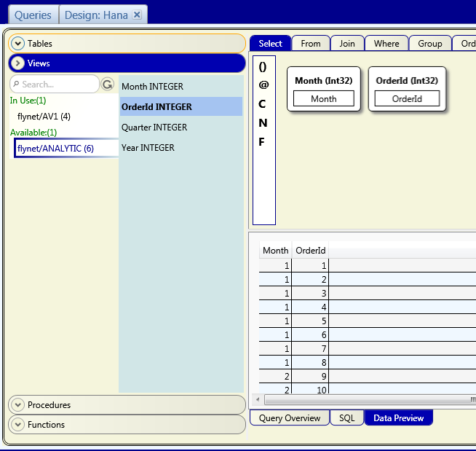Click the magnifier icon in the search box
The width and height of the screenshot is (476, 451).
pos(17,84)
